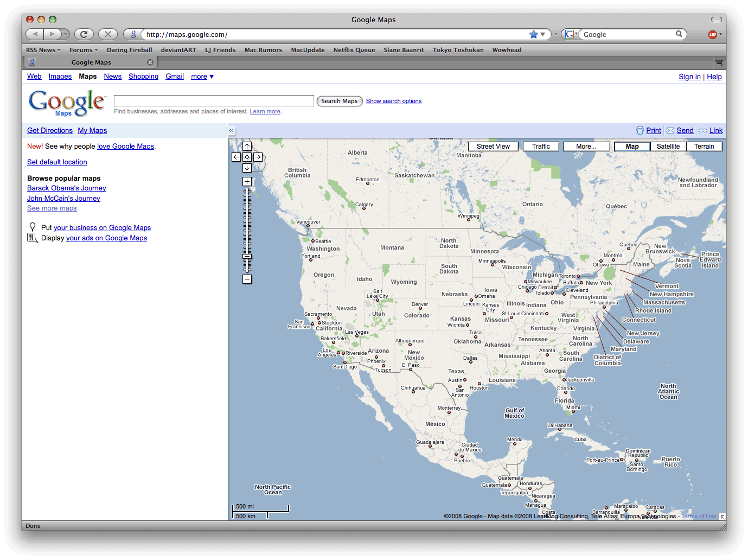Open the dropdown arrow beside the bookmark star
The height and width of the screenshot is (560, 748).
(x=543, y=34)
